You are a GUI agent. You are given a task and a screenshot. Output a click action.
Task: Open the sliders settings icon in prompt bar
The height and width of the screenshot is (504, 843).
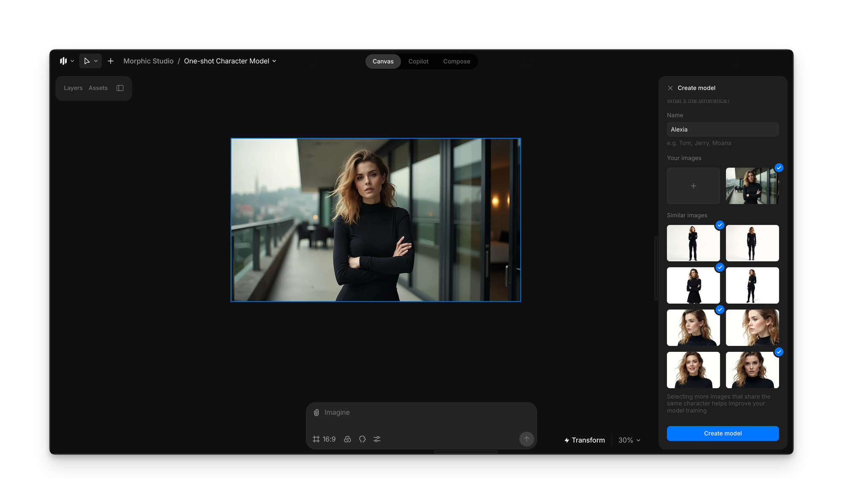pos(377,439)
